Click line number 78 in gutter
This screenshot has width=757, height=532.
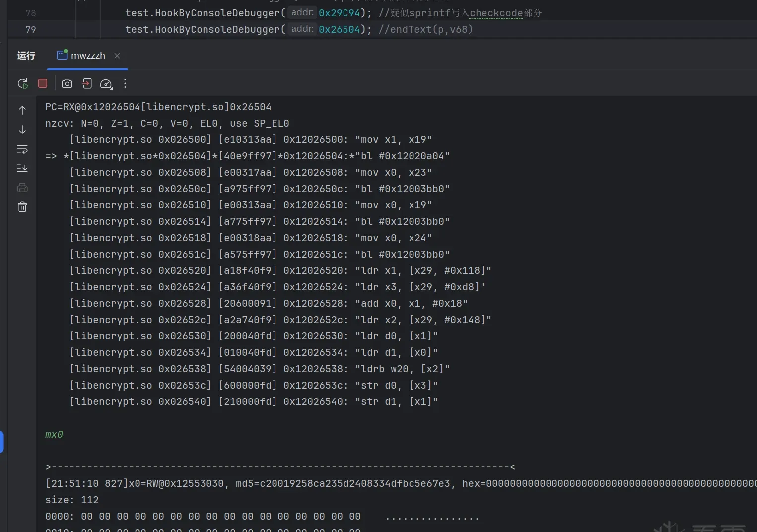click(31, 13)
